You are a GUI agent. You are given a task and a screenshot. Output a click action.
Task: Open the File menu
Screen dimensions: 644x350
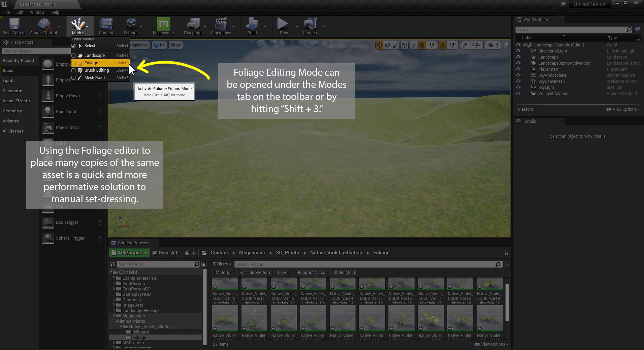click(x=6, y=12)
